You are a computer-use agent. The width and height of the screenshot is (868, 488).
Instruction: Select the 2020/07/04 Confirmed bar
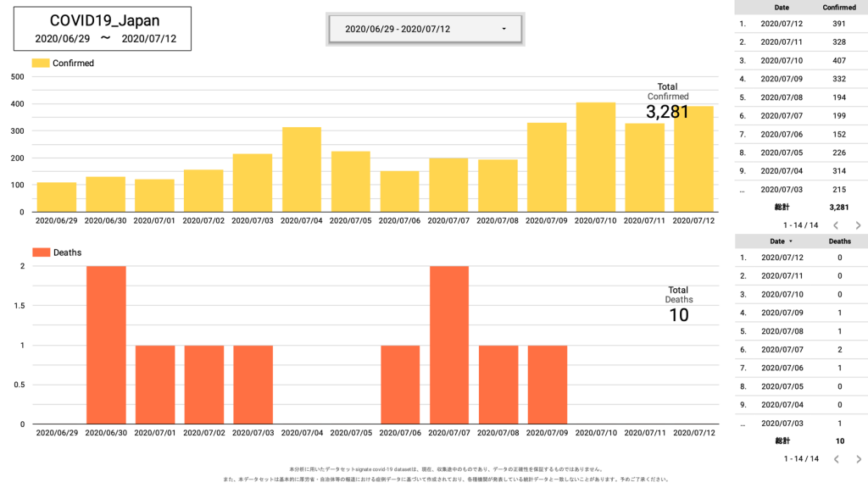coord(302,169)
